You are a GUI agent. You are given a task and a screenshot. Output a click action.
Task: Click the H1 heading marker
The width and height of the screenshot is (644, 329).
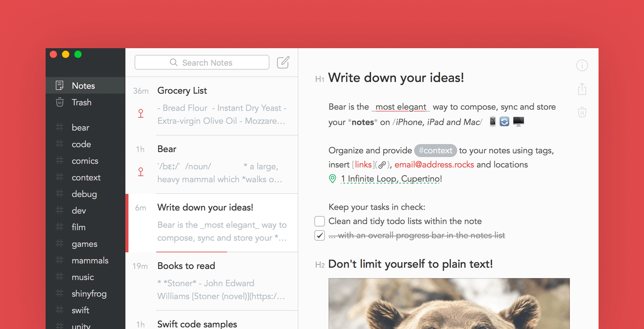(x=320, y=79)
